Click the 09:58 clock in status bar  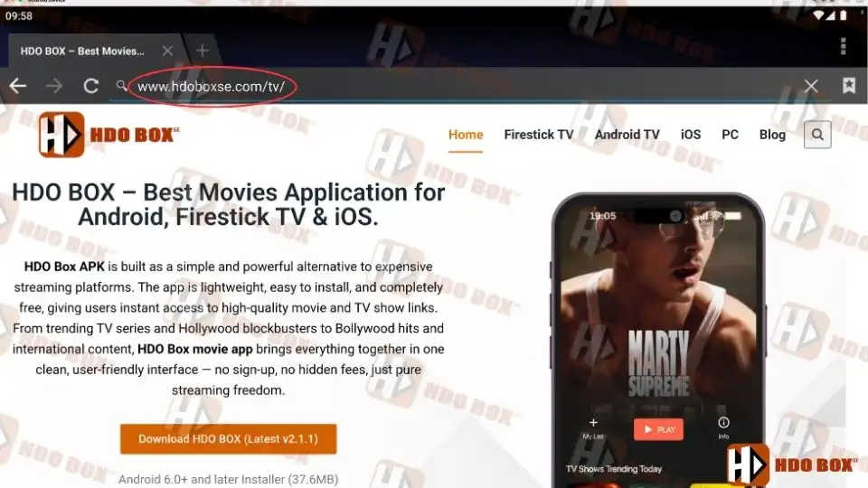(x=19, y=16)
